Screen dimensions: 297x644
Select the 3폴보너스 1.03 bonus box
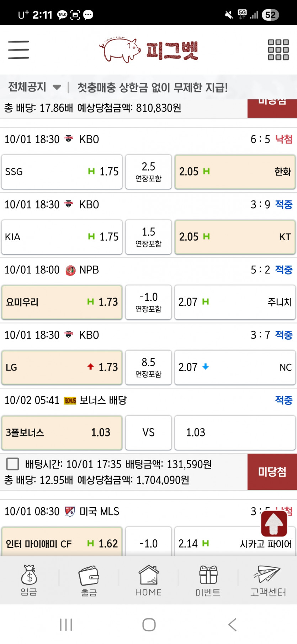[x=62, y=432]
